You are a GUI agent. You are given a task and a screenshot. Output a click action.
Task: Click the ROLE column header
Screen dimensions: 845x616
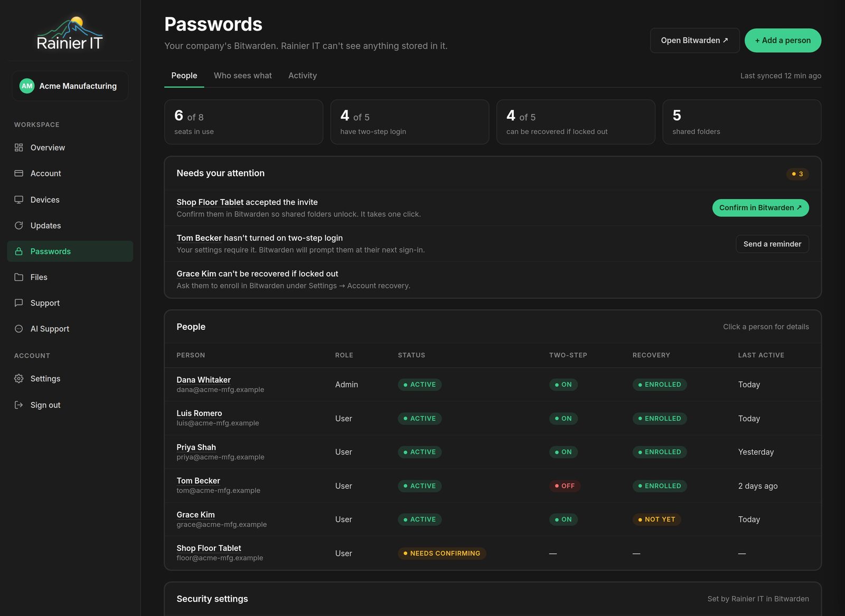(344, 355)
